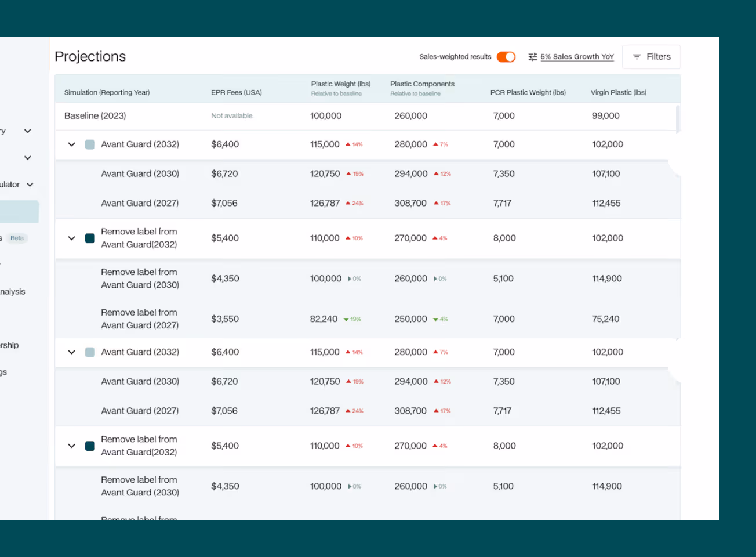Viewport: 756px width, 557px height.
Task: Click the Projections page title
Action: [x=90, y=56]
